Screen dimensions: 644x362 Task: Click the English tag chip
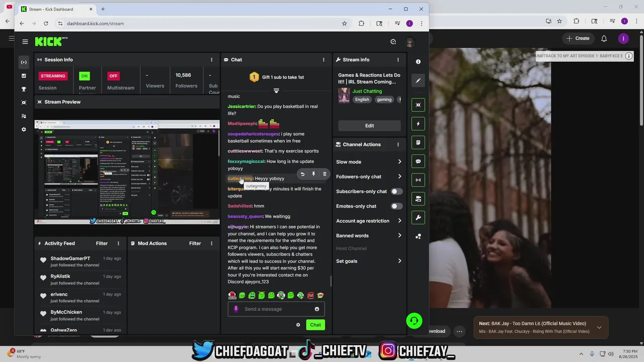[362, 100]
